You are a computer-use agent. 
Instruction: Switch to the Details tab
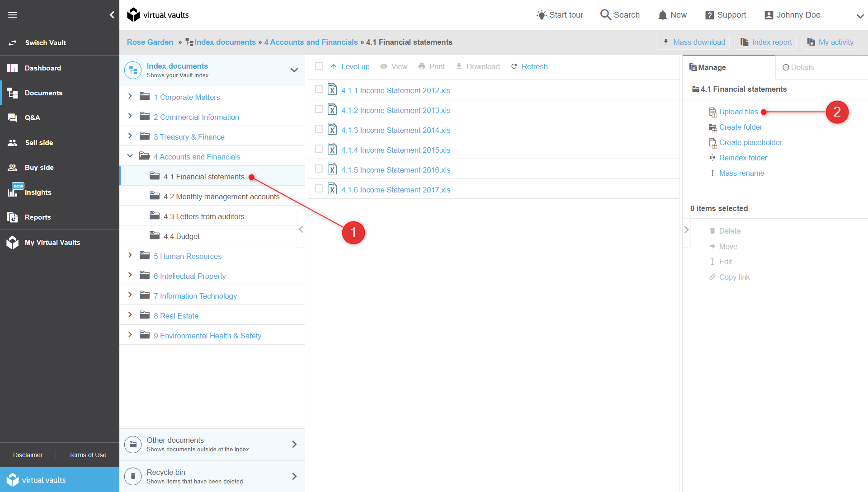[798, 67]
